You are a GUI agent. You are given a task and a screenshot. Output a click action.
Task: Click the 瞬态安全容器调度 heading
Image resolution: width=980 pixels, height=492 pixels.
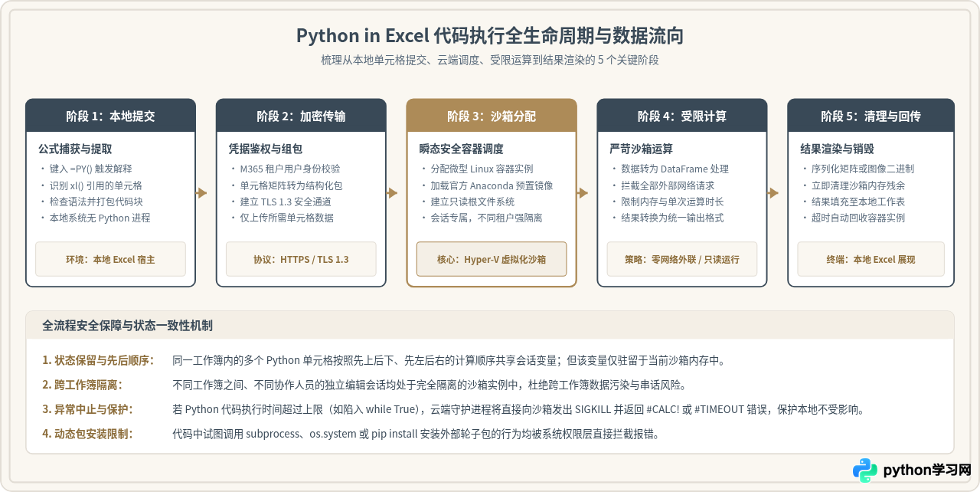click(x=462, y=149)
